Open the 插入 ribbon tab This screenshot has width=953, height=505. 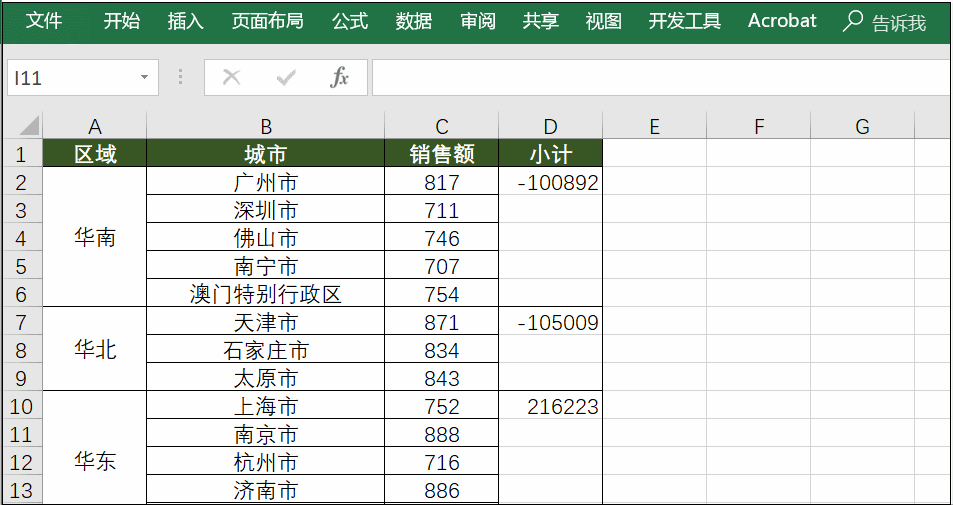[x=185, y=22]
